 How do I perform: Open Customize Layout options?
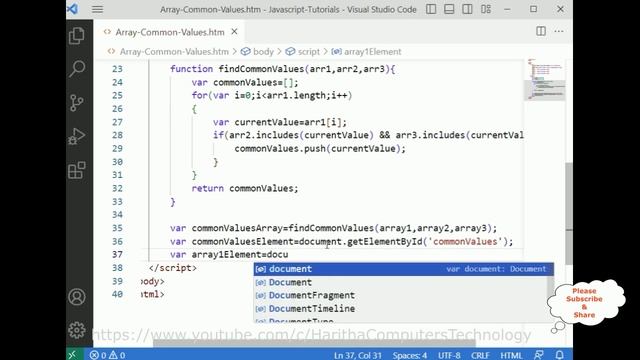pyautogui.click(x=486, y=9)
